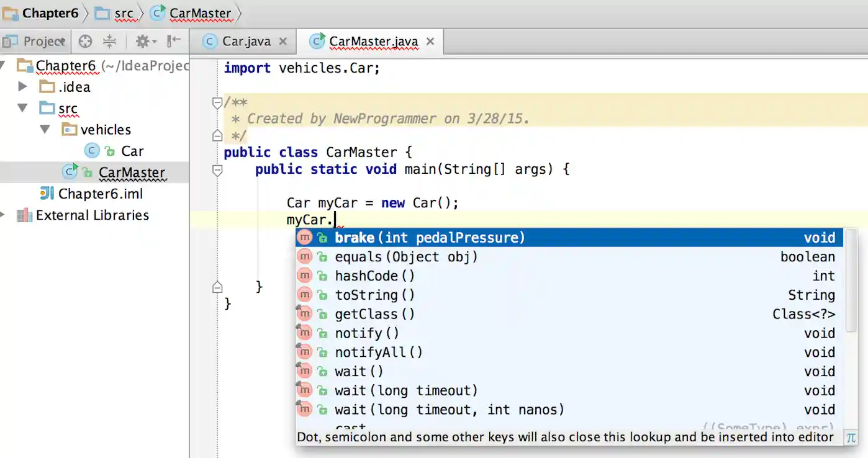Click Chapter6 in the breadcrumb bar
Viewport: 868px width, 458px height.
[x=50, y=13]
